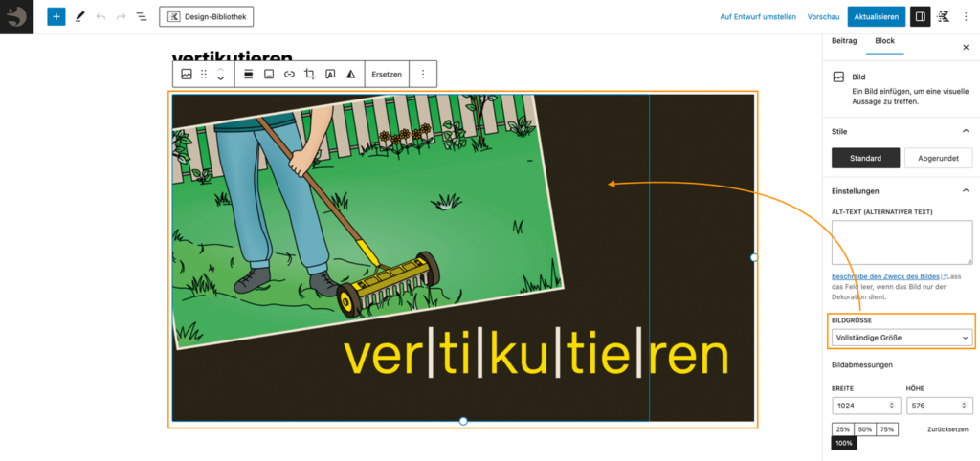The height and width of the screenshot is (461, 980).
Task: Switch to the Beitrag tab
Action: pos(844,41)
